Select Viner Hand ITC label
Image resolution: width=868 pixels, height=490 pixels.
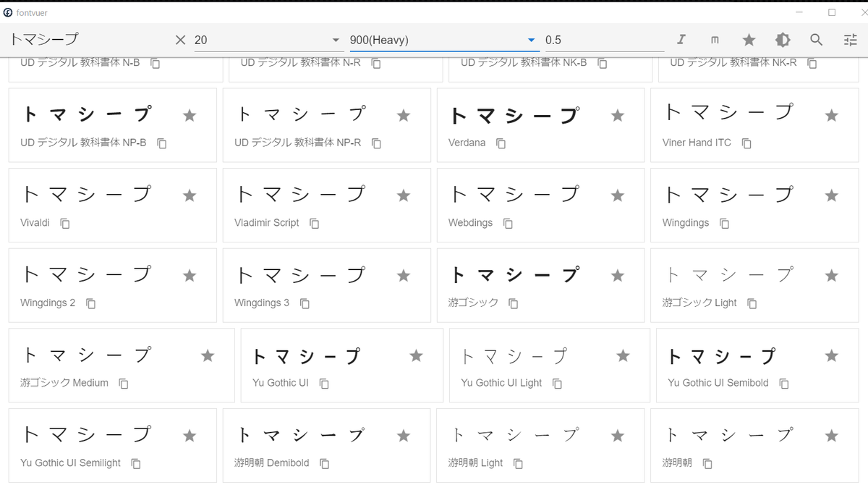pos(697,143)
